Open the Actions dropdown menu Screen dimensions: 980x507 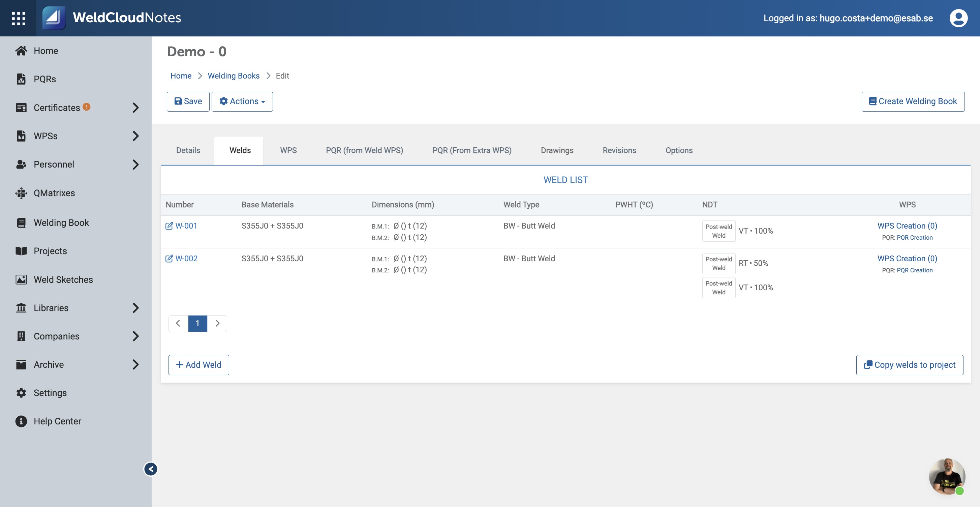(242, 101)
